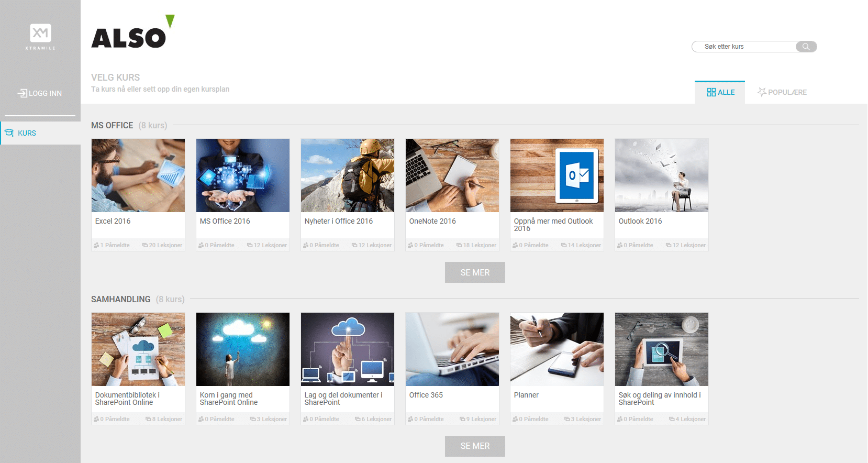Image resolution: width=868 pixels, height=463 pixels.
Task: Click lessons icon on MS Office 2016 card
Action: tap(250, 245)
